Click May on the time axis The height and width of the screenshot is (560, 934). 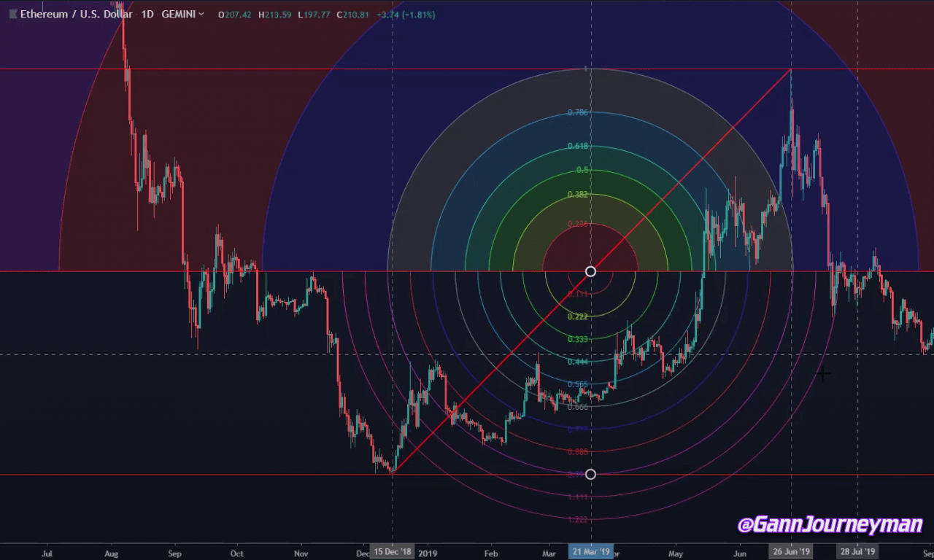click(676, 554)
